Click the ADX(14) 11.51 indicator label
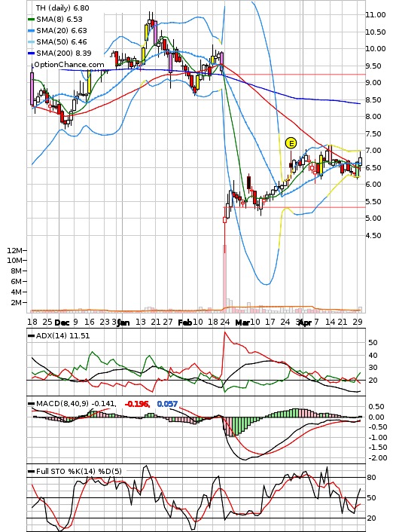 pos(62,336)
